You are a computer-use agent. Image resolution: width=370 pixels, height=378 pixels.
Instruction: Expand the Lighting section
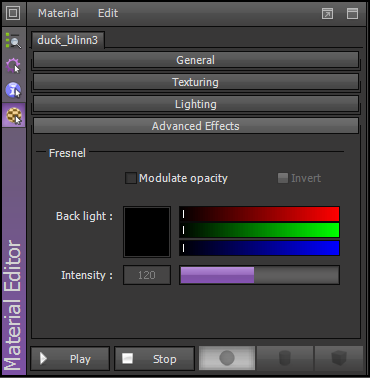[196, 104]
